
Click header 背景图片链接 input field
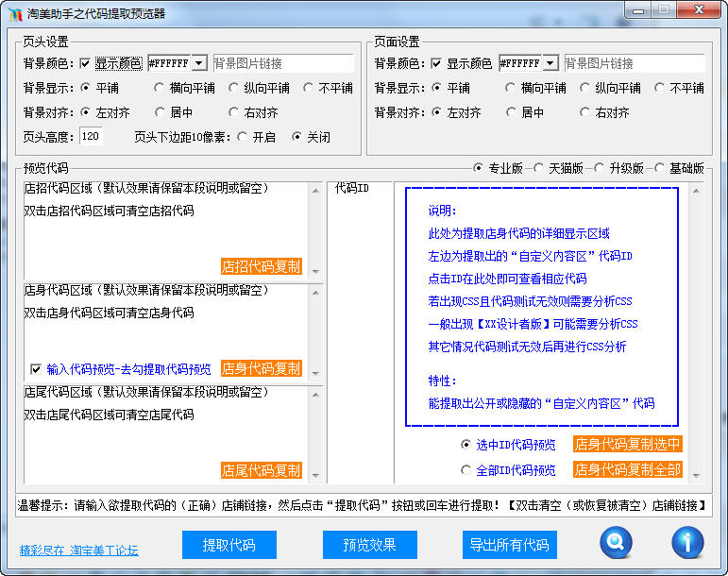pyautogui.click(x=282, y=63)
